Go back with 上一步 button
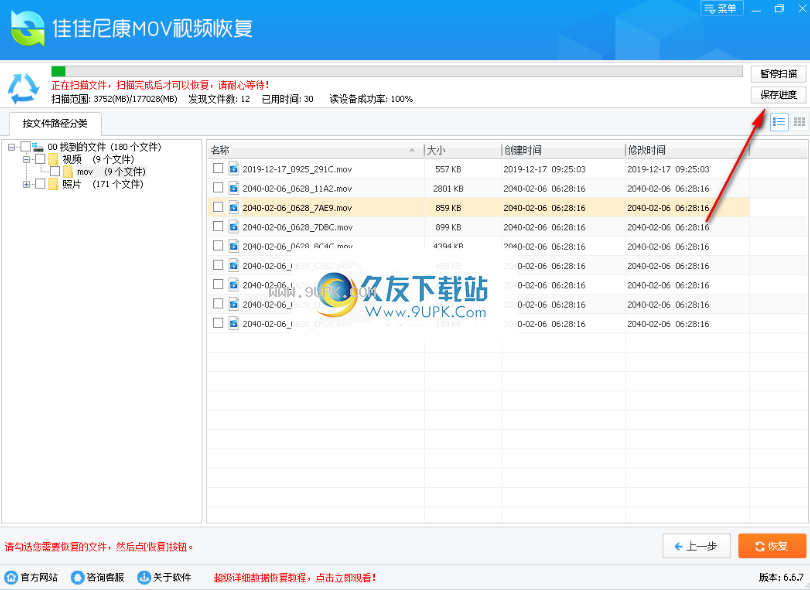Viewport: 810px width, 590px height. pos(696,546)
